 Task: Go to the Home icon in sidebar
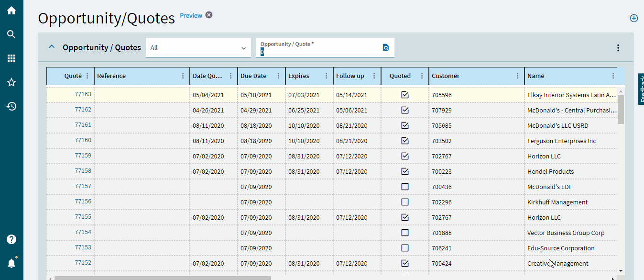pos(11,11)
